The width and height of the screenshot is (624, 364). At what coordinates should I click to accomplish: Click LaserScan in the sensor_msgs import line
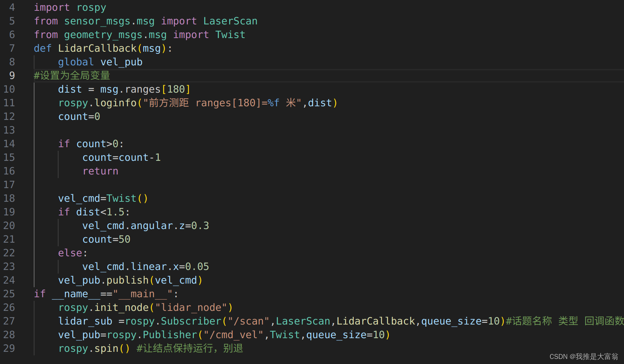pos(230,21)
